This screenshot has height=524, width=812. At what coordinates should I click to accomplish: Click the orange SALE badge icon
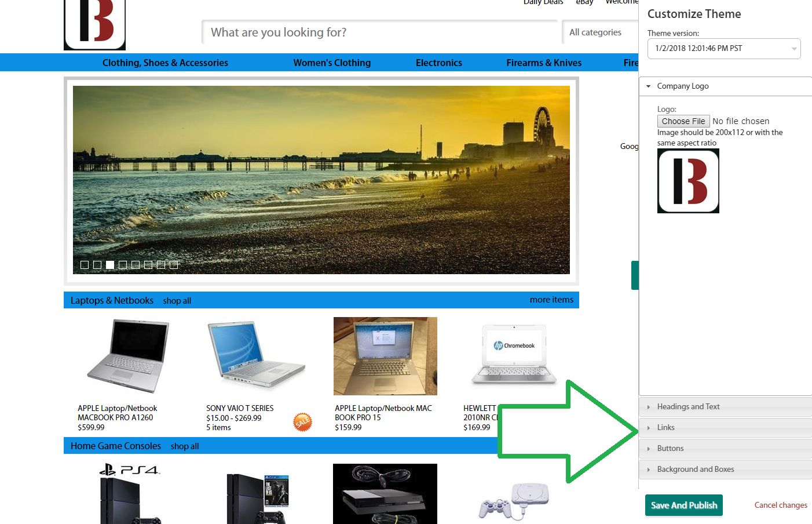pyautogui.click(x=302, y=422)
